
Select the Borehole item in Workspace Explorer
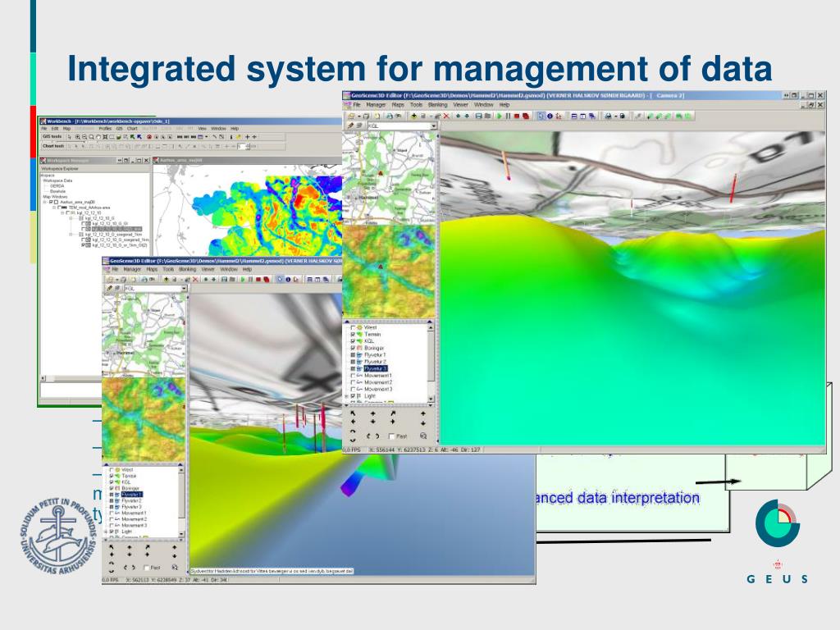[x=58, y=191]
